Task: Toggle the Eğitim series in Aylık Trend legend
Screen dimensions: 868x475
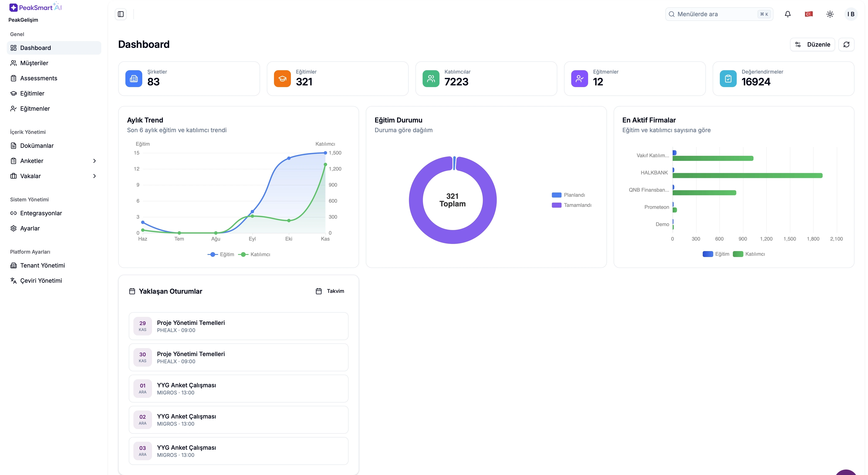Action: coord(221,254)
